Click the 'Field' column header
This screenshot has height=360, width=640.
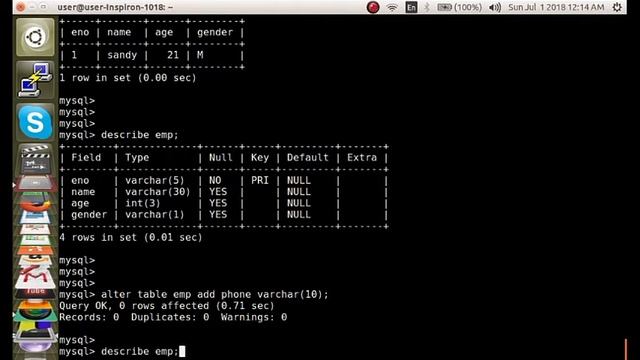[x=86, y=158]
